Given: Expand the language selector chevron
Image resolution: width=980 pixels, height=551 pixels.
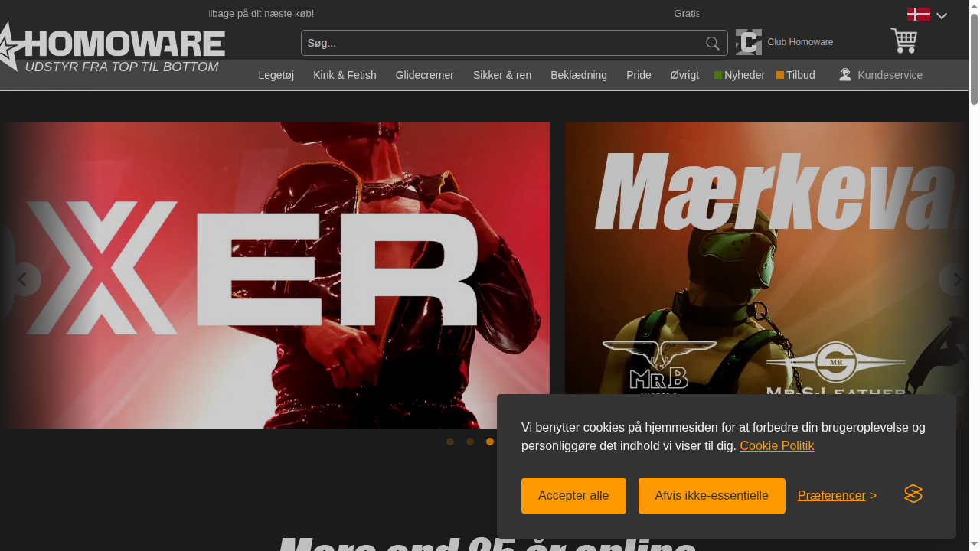Looking at the screenshot, I should click(942, 15).
